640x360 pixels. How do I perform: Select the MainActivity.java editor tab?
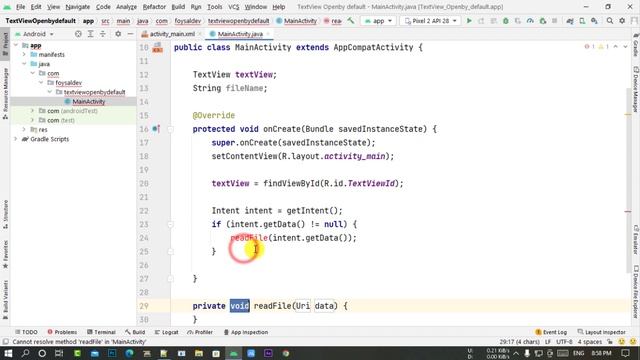pos(240,34)
